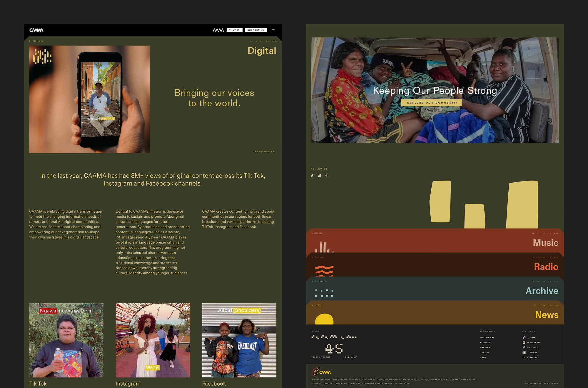Image resolution: width=588 pixels, height=388 pixels.
Task: Open the colored CAAMA logo in the footer
Action: (x=321, y=372)
